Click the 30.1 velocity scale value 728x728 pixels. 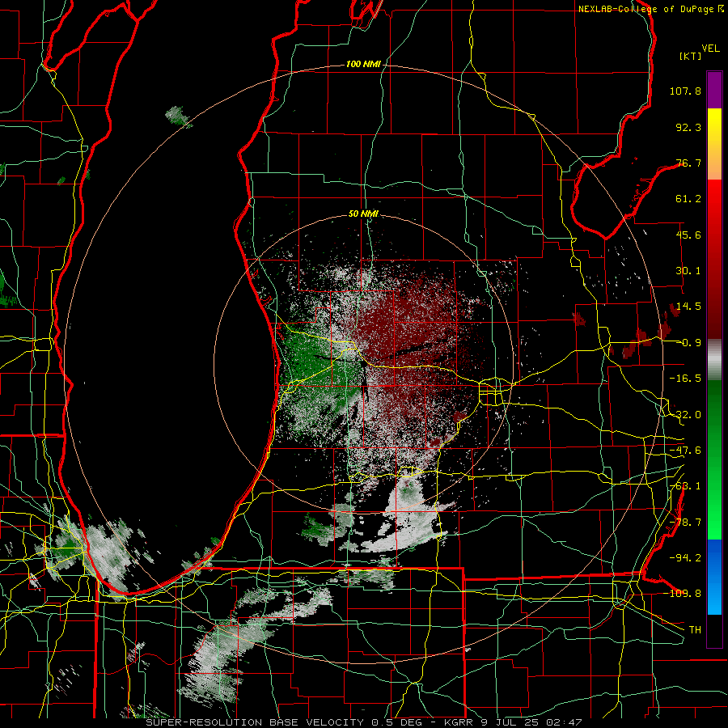pyautogui.click(x=688, y=271)
